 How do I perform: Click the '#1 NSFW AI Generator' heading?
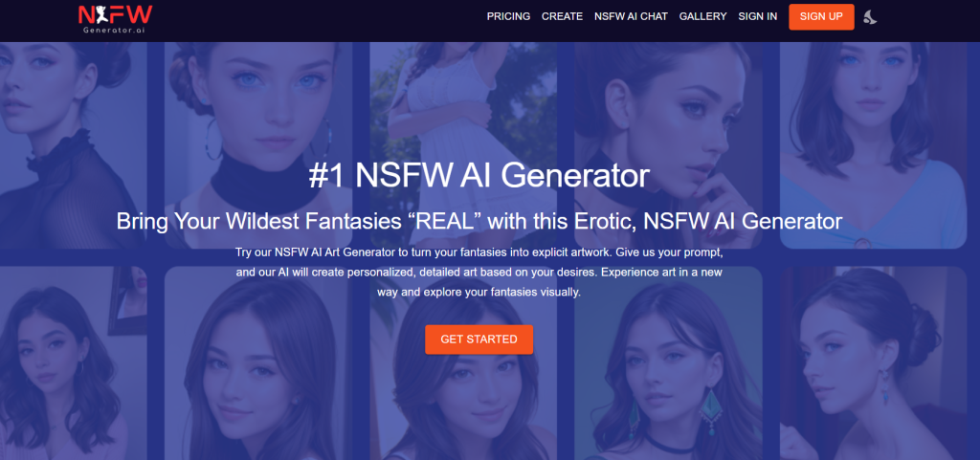479,177
